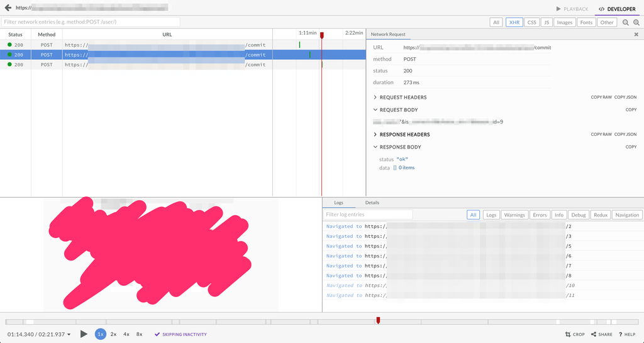
Task: Filter log entries by Redux
Action: point(601,215)
